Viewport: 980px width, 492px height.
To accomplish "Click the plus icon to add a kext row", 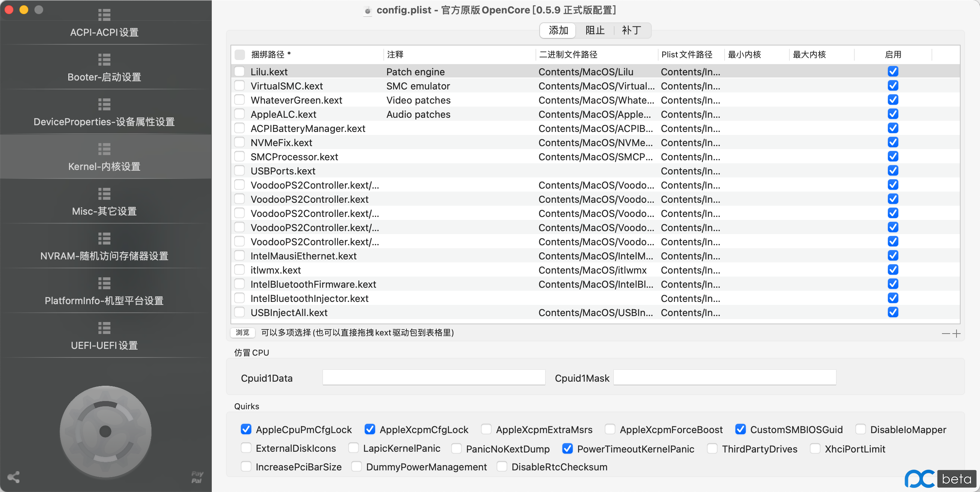I will (957, 334).
